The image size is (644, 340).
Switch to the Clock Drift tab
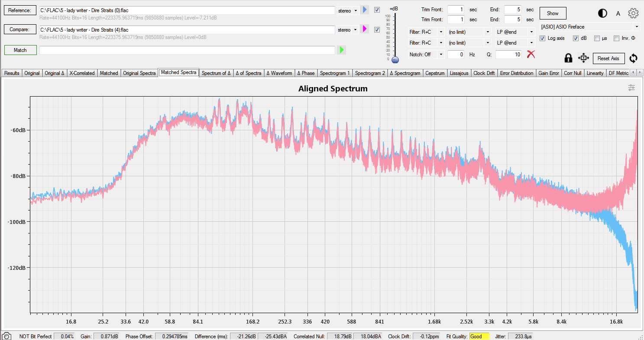(x=484, y=73)
